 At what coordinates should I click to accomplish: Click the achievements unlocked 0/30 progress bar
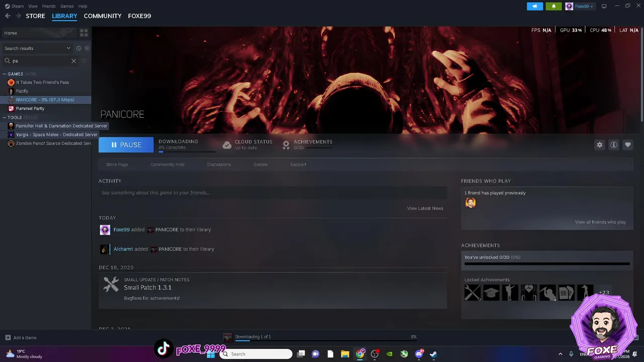click(547, 263)
